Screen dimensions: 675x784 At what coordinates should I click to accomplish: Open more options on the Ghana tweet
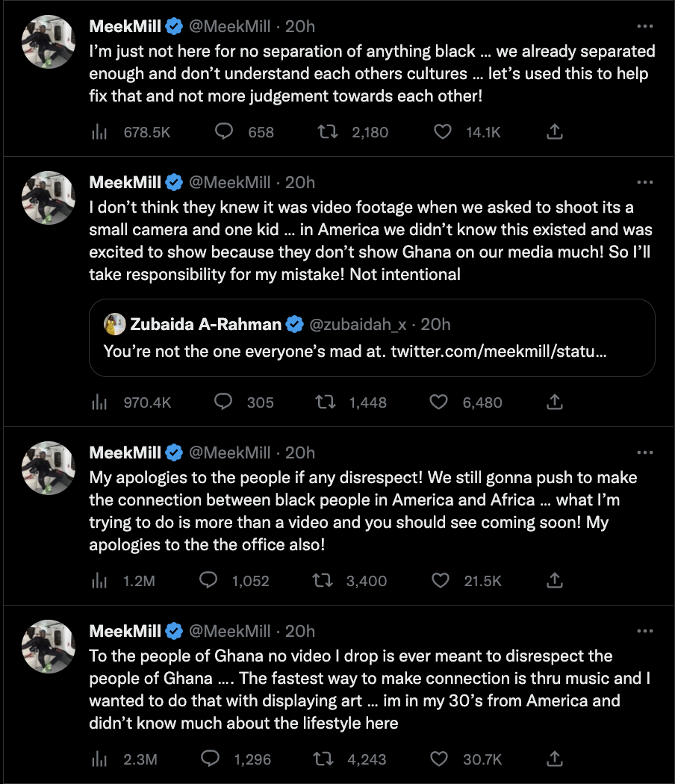(644, 632)
